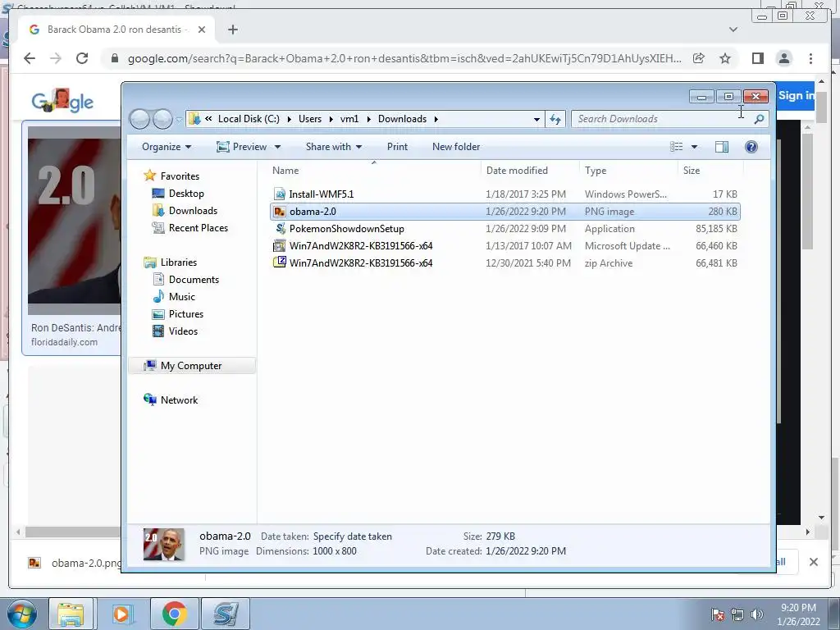Open the Action Center flag icon
The image size is (840, 630).
(717, 614)
